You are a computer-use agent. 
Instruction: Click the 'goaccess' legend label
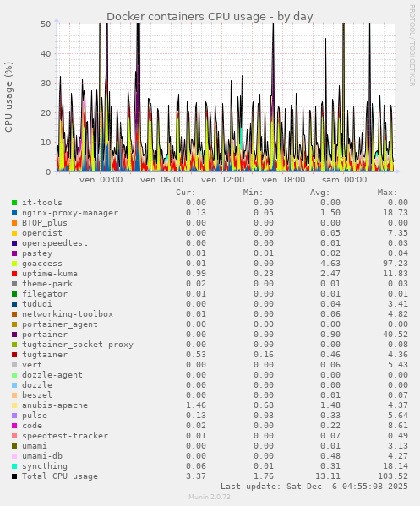click(x=42, y=264)
